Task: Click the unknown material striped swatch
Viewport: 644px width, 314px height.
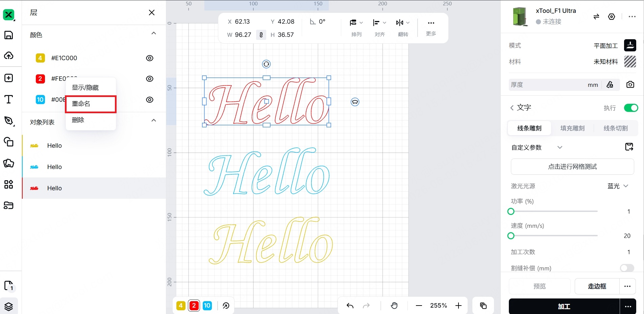Action: (630, 62)
